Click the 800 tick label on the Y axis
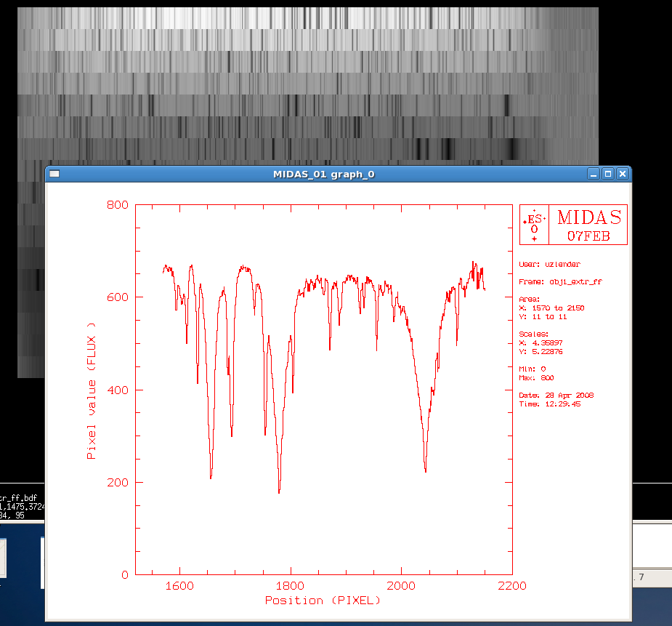The width and height of the screenshot is (672, 626). click(x=118, y=205)
